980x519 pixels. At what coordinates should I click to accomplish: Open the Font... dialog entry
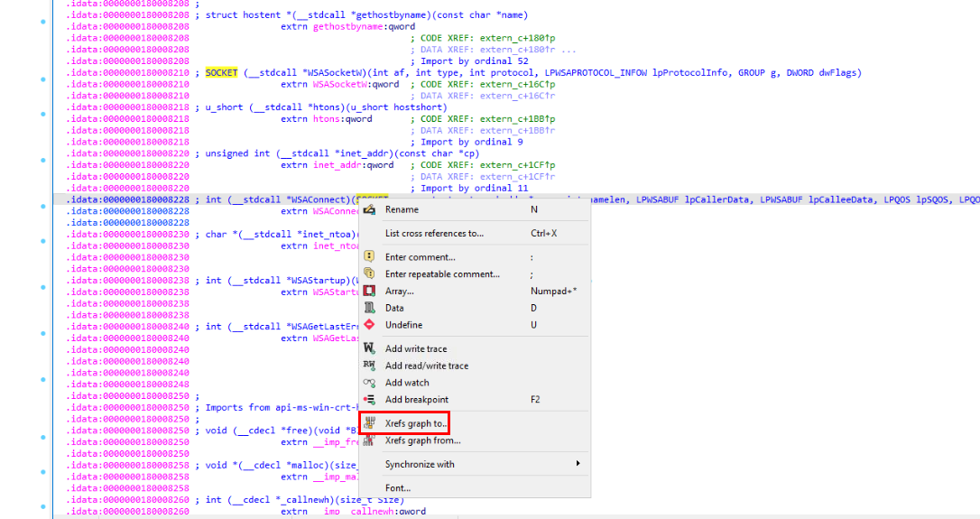tap(397, 487)
